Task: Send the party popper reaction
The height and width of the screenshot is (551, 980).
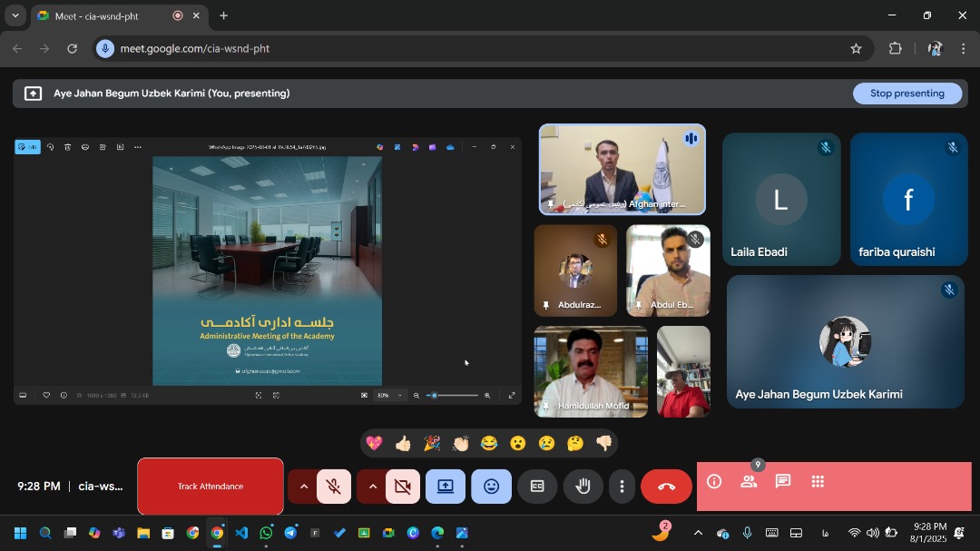Action: point(432,443)
